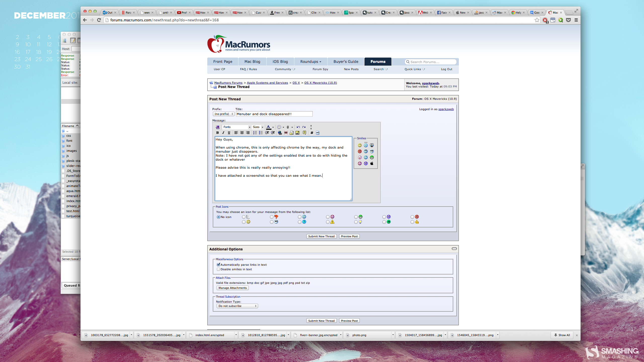Toggle Underline formatting in editor
Image resolution: width=644 pixels, height=362 pixels.
pos(229,133)
